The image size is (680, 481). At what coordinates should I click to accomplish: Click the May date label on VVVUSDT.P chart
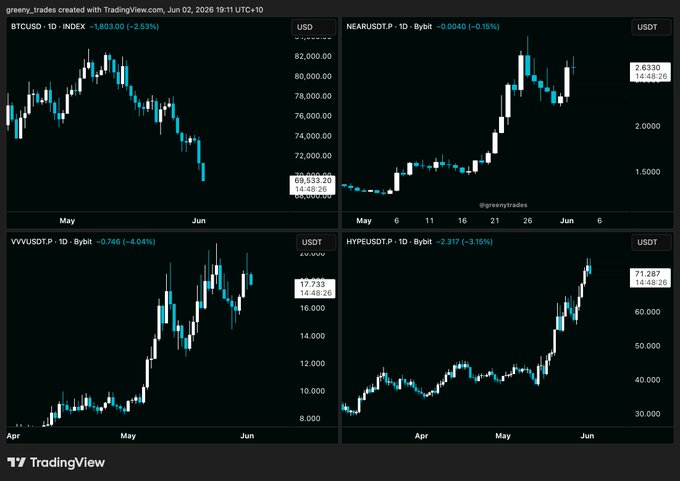(128, 436)
